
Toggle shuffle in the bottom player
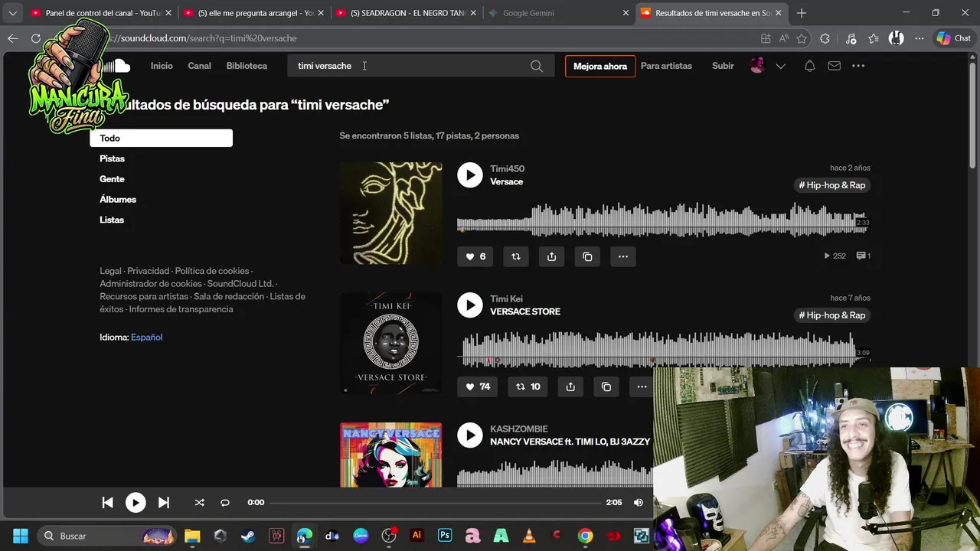pos(199,503)
